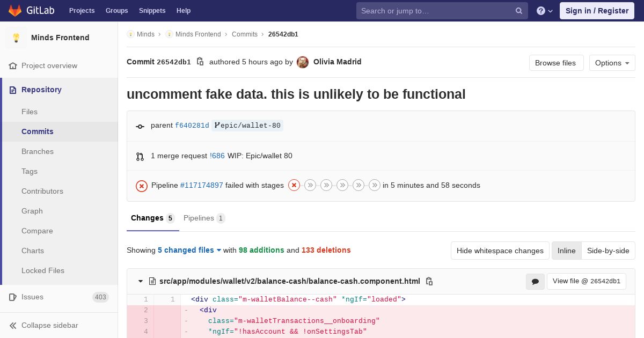The width and height of the screenshot is (644, 338).
Task: Open the Help question mark menu
Action: click(x=544, y=11)
